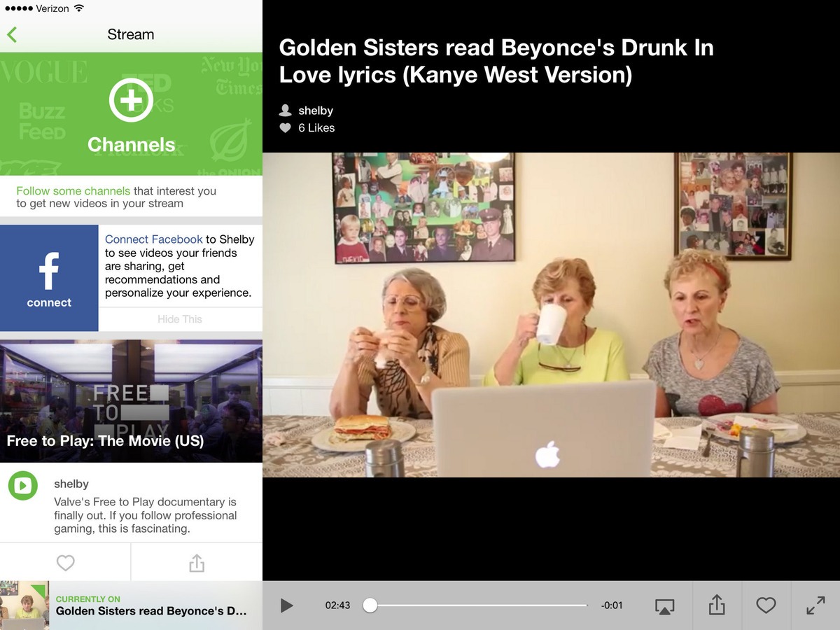Like the Free to Play post
Screen dimensions: 840x630
[65, 563]
